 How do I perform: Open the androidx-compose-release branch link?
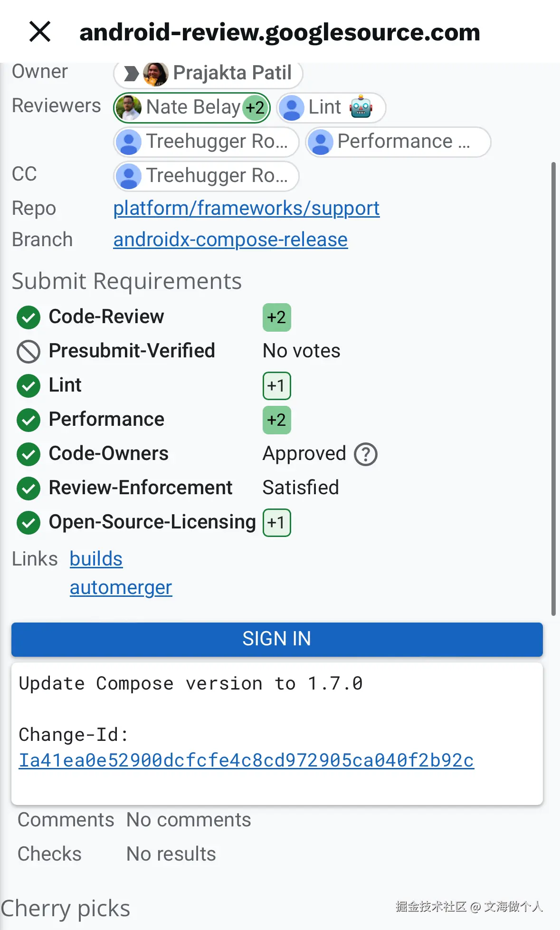pos(230,240)
